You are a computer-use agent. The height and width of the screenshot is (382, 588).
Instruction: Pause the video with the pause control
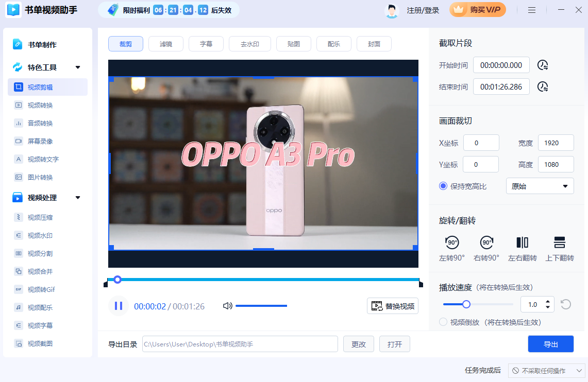coord(118,306)
